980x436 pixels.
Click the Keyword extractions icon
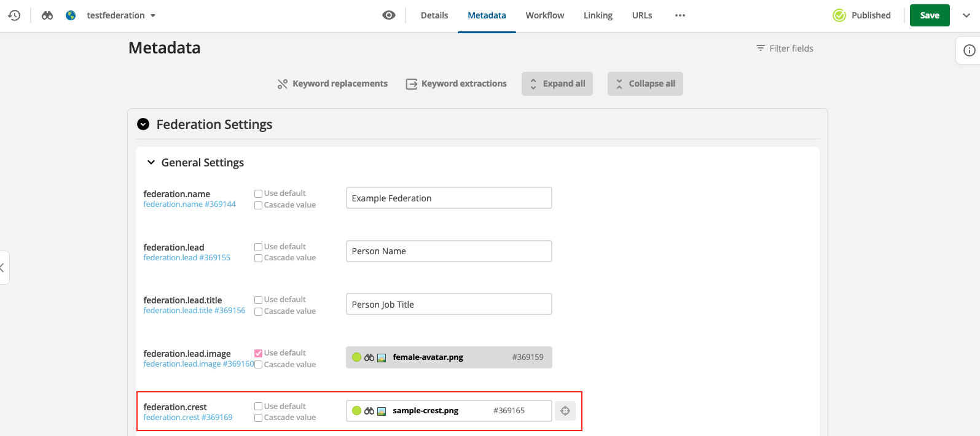[412, 84]
